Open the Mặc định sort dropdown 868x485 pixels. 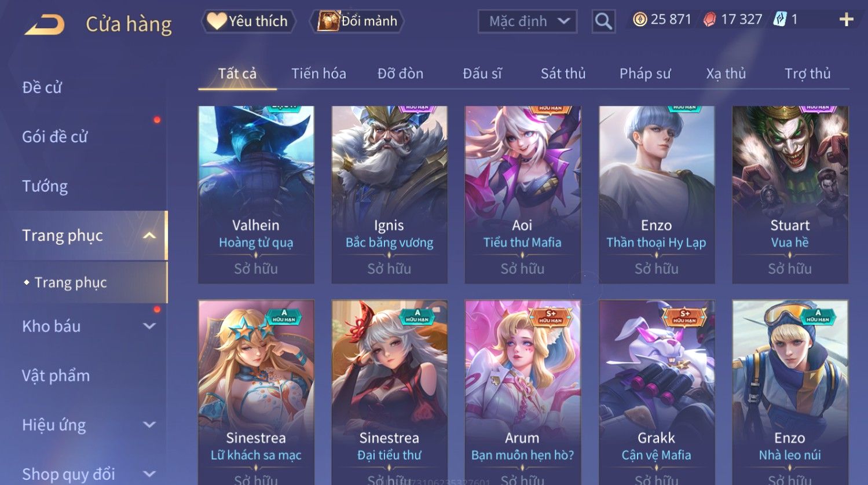528,21
